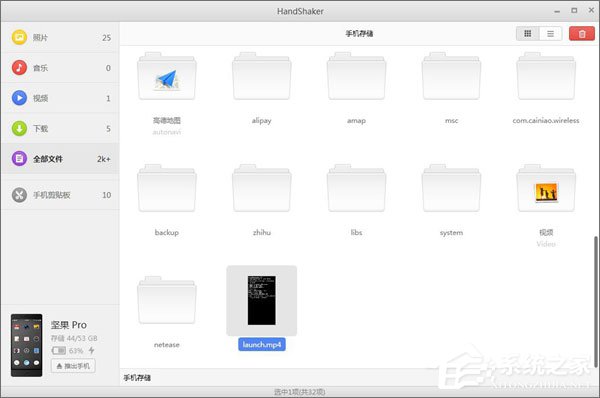The width and height of the screenshot is (600, 398).
Task: Open the libs folder
Action: pos(356,188)
